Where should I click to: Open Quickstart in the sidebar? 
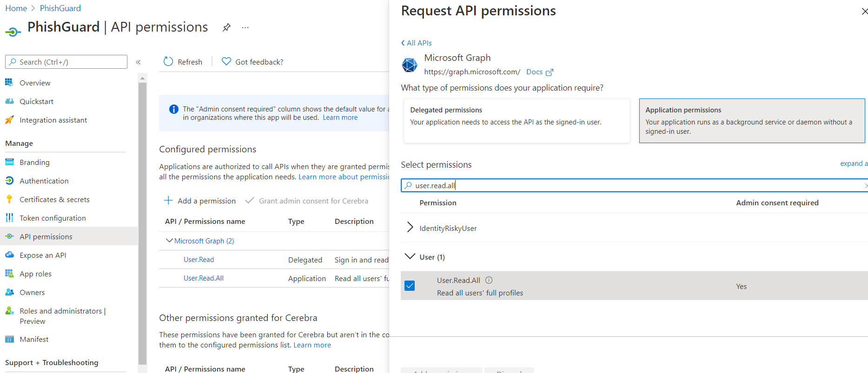click(36, 101)
